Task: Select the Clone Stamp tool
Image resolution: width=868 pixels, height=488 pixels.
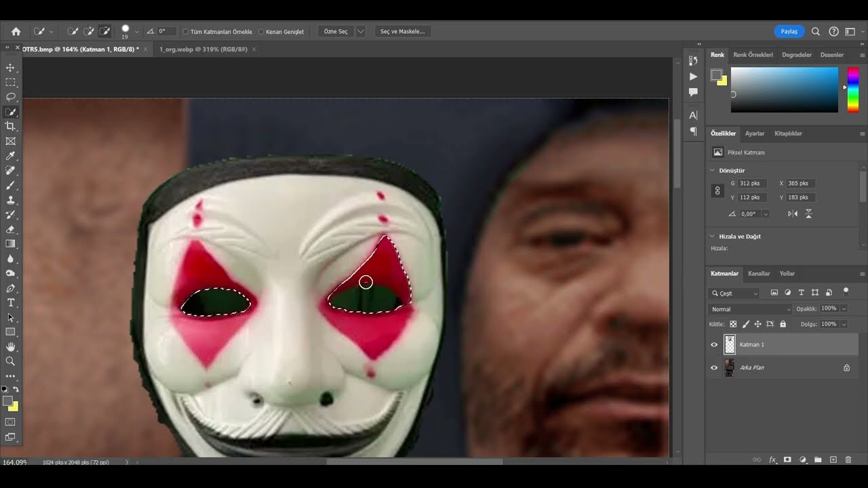Action: [x=10, y=200]
